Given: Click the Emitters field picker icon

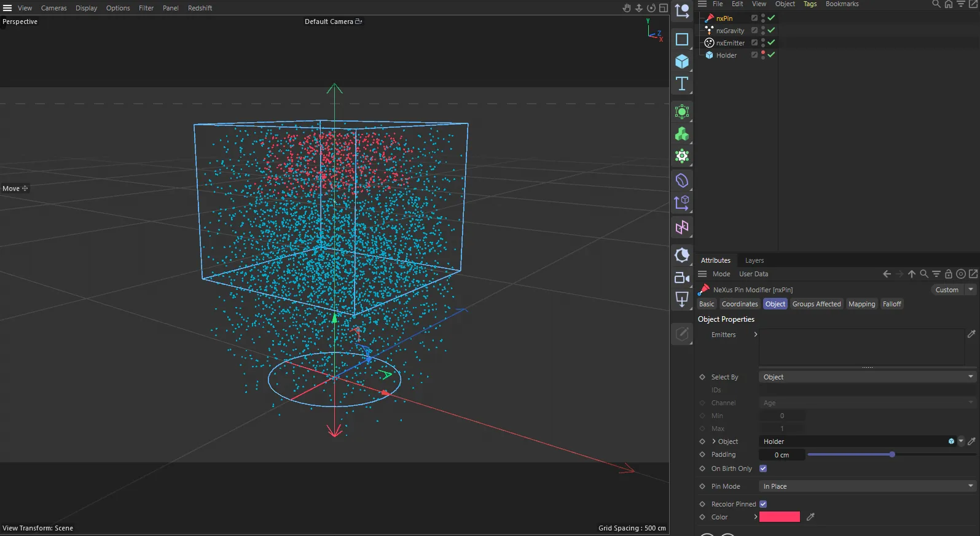Looking at the screenshot, I should pyautogui.click(x=971, y=334).
